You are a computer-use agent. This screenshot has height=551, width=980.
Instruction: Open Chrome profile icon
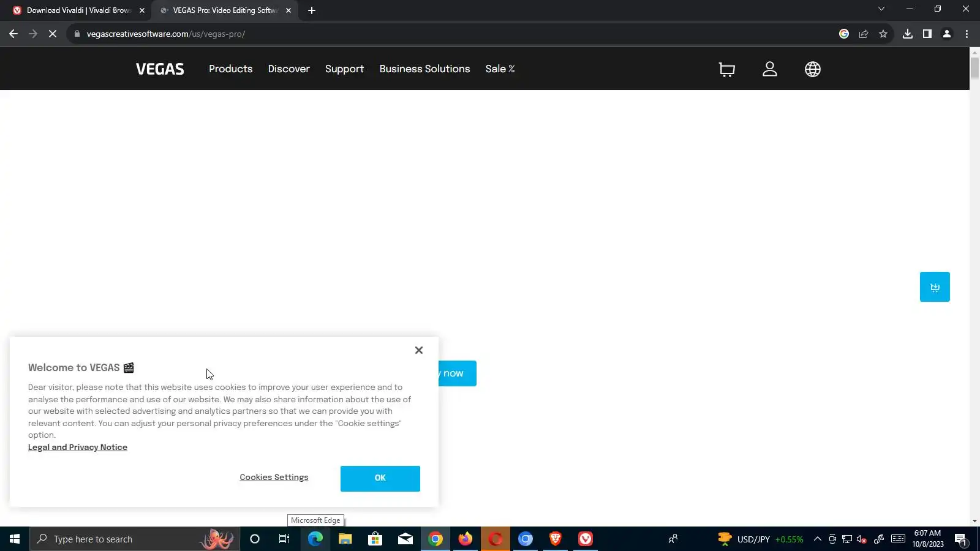[x=947, y=34]
